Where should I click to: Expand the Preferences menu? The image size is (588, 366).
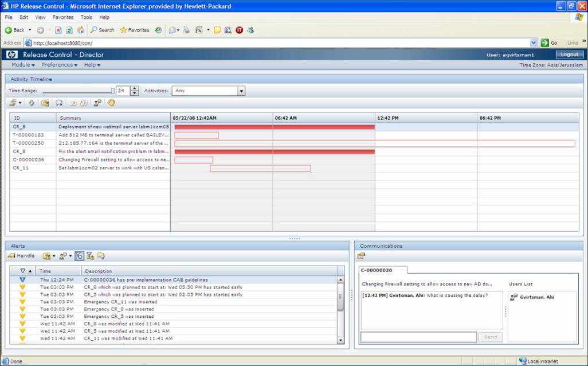[59, 65]
